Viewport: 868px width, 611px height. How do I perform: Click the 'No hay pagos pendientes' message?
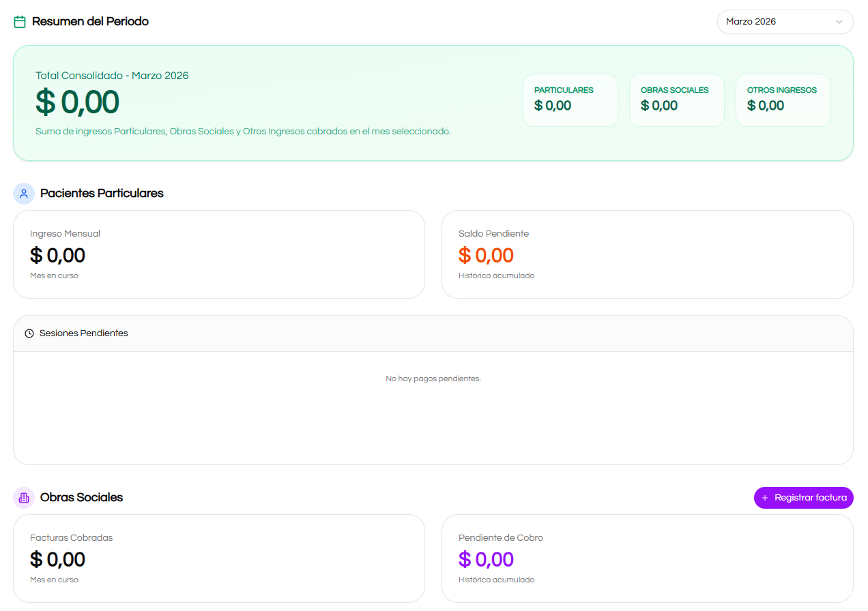point(433,378)
